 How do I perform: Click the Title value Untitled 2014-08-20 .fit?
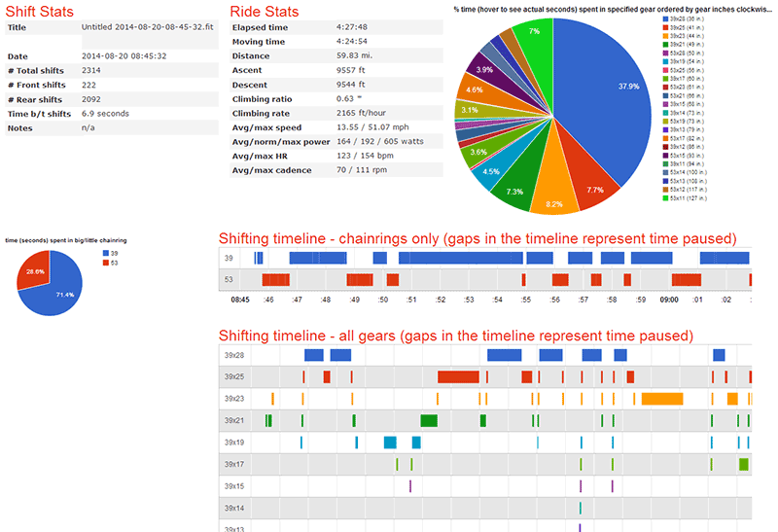pyautogui.click(x=139, y=28)
